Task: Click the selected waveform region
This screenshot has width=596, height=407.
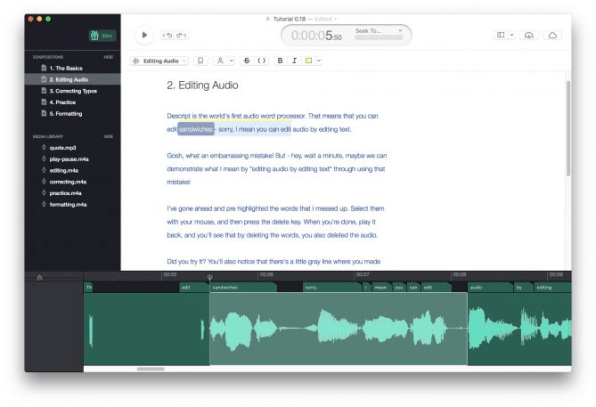Action: coord(338,329)
